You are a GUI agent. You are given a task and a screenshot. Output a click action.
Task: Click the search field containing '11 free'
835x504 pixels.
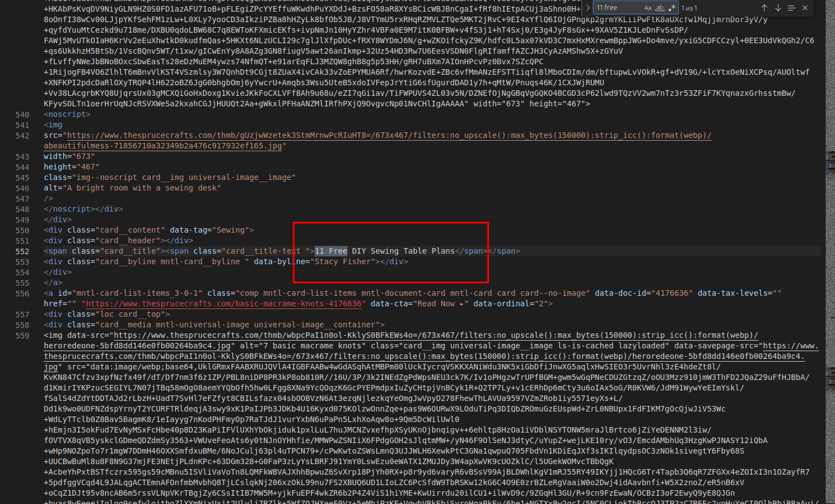pyautogui.click(x=616, y=8)
